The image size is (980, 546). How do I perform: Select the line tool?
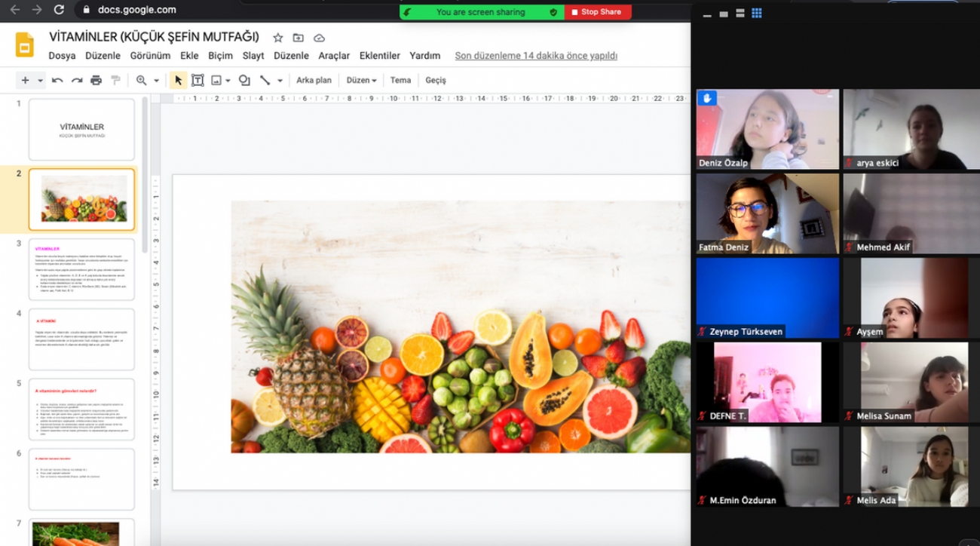265,80
